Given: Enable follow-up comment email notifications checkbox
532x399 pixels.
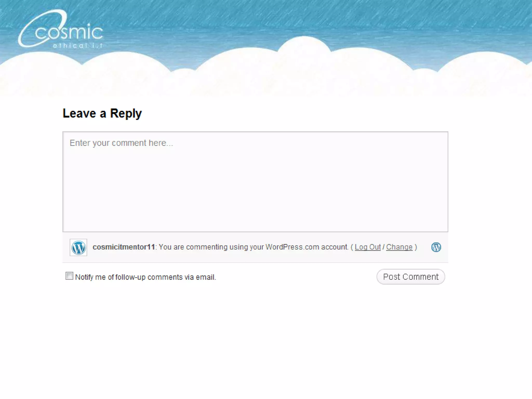Looking at the screenshot, I should coord(69,276).
